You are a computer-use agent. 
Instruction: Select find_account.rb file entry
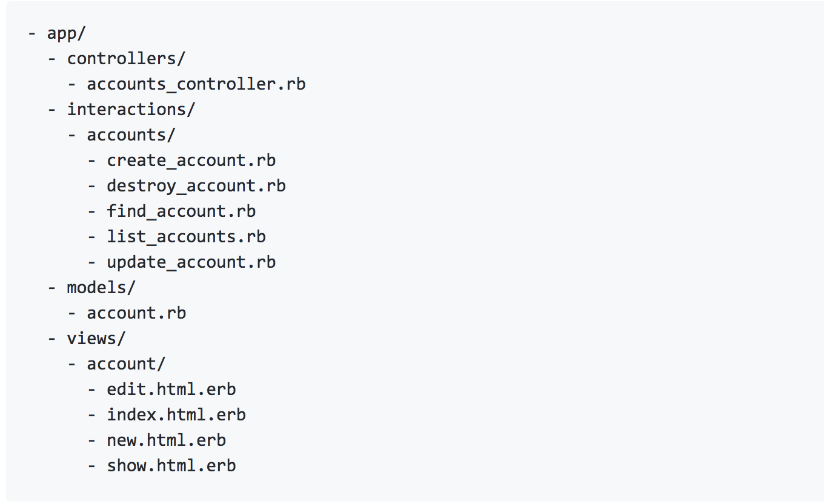pos(181,211)
